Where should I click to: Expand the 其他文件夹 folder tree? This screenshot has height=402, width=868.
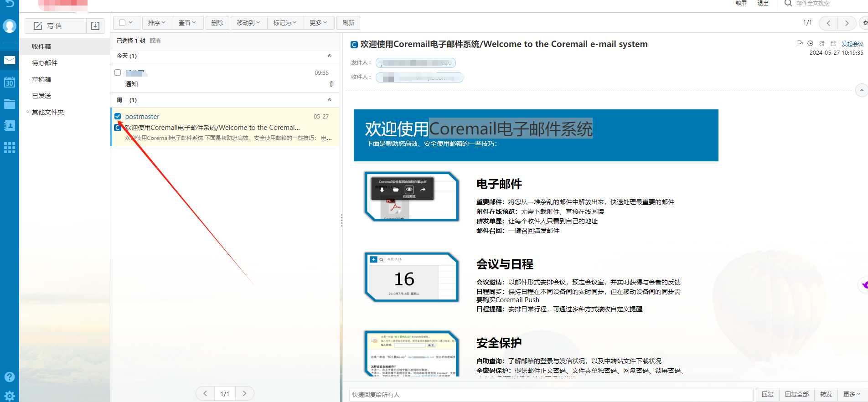coord(28,112)
